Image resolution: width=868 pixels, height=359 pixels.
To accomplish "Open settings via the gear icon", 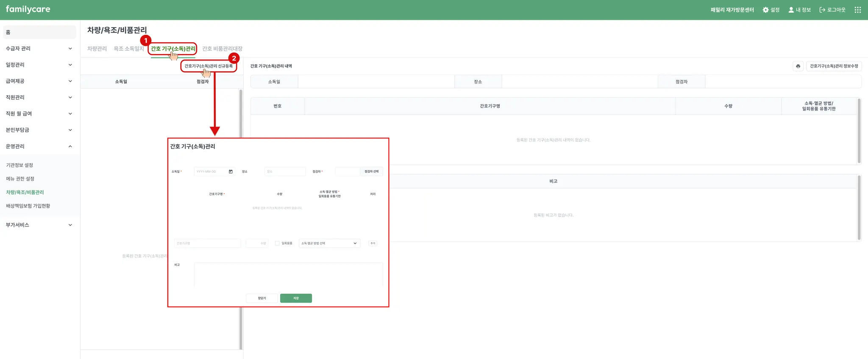I will tap(765, 10).
